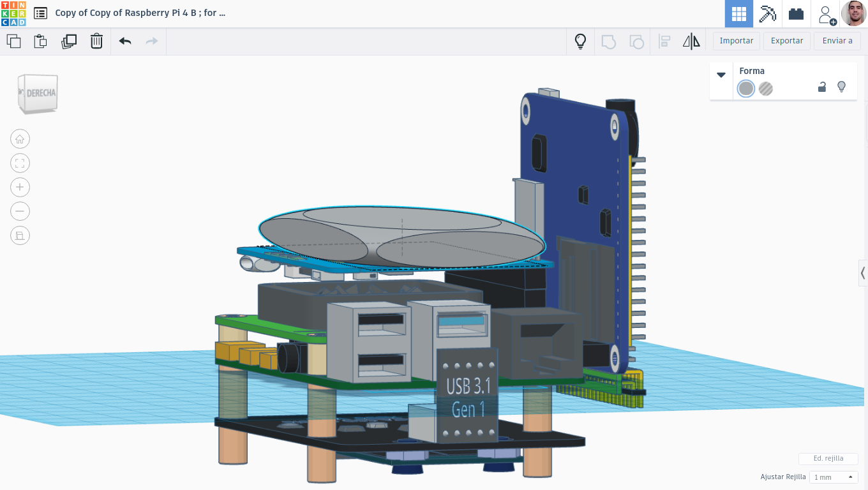Image resolution: width=868 pixels, height=490 pixels.
Task: Reset to Home view
Action: coord(20,139)
